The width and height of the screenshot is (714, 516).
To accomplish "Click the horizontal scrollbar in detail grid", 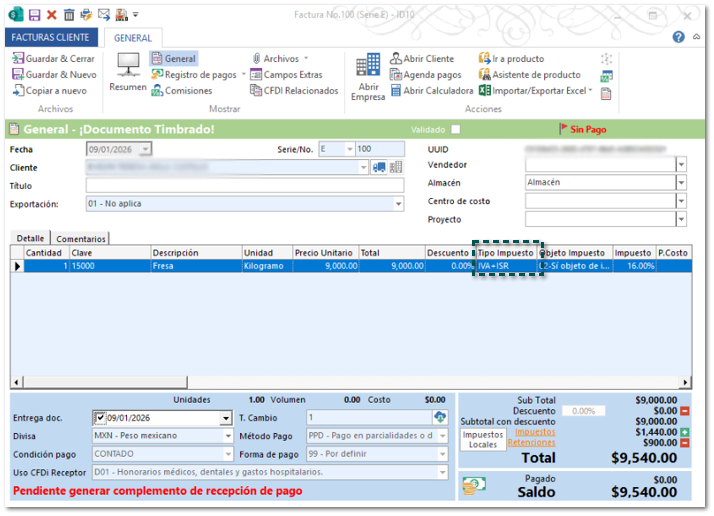I will coord(350,382).
